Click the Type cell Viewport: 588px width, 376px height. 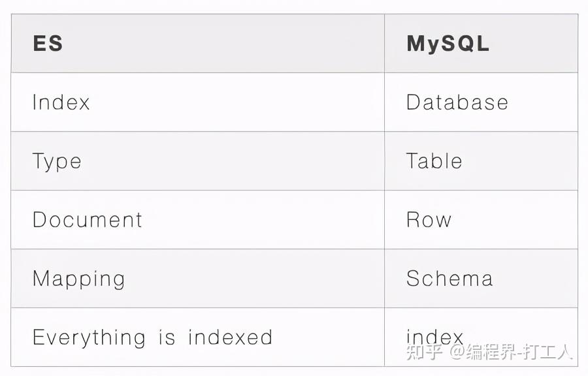pos(57,161)
